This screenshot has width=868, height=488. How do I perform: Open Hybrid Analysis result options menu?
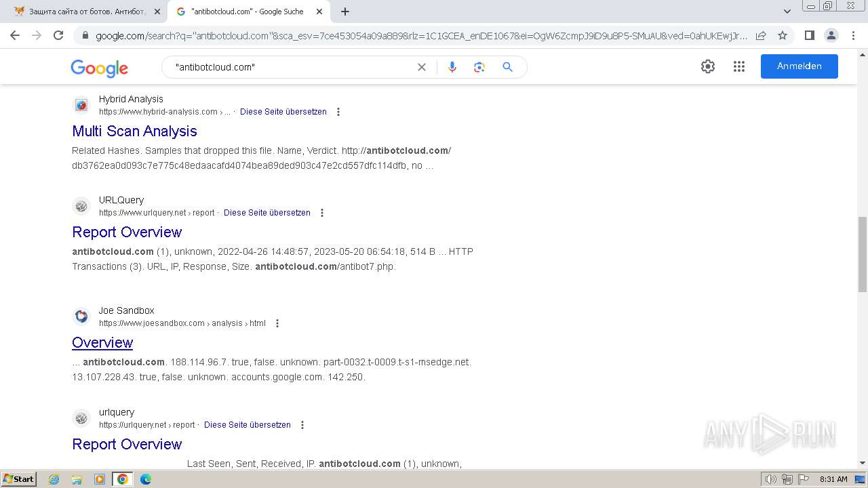(x=338, y=112)
